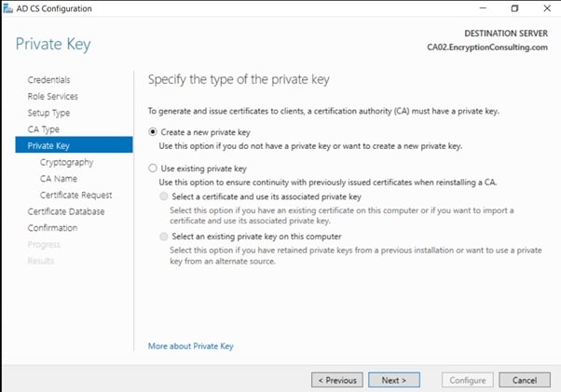Maximize the configuration wizard window

click(x=513, y=8)
